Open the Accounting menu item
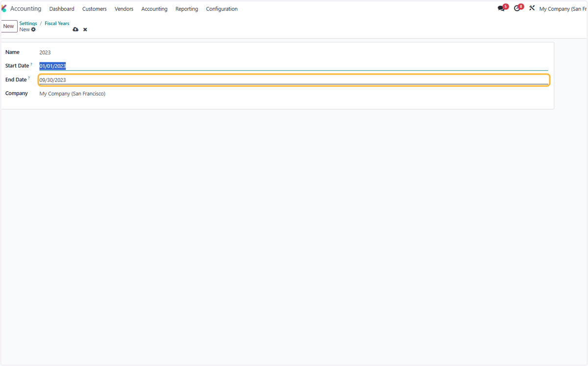Image resolution: width=588 pixels, height=366 pixels. click(154, 9)
